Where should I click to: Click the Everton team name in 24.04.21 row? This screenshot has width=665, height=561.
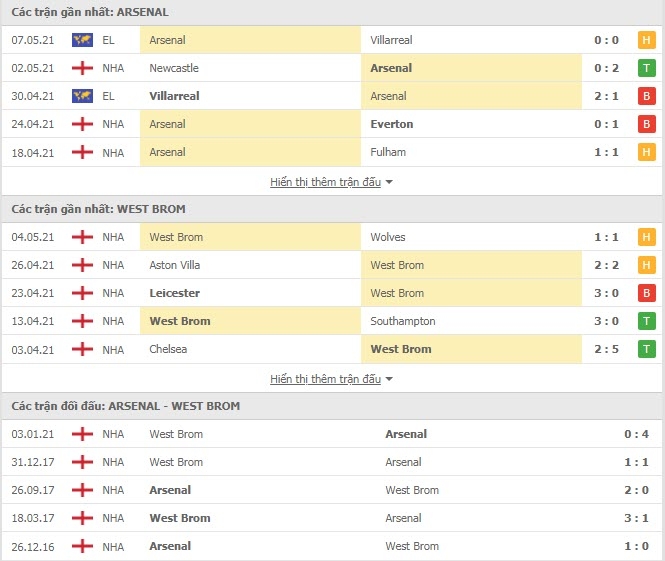[391, 124]
